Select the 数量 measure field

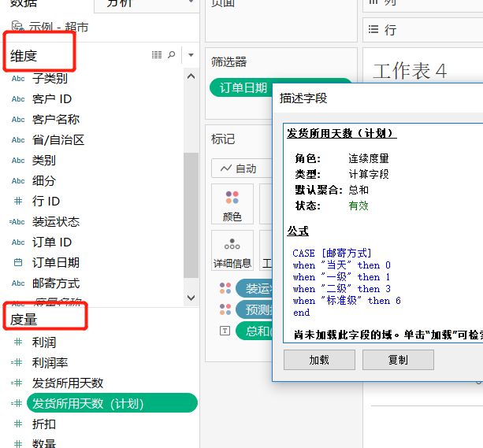tap(44, 443)
